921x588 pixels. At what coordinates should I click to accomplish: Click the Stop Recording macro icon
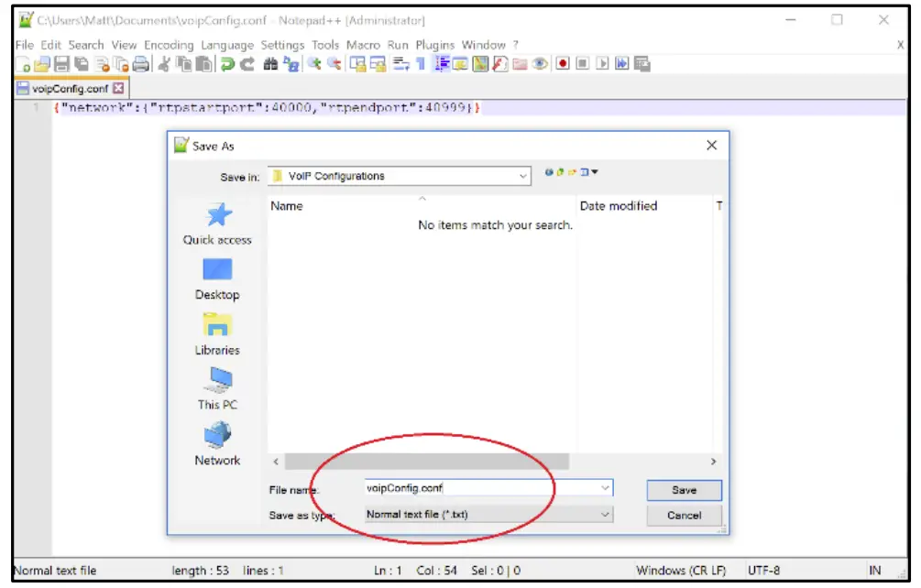tap(582, 63)
